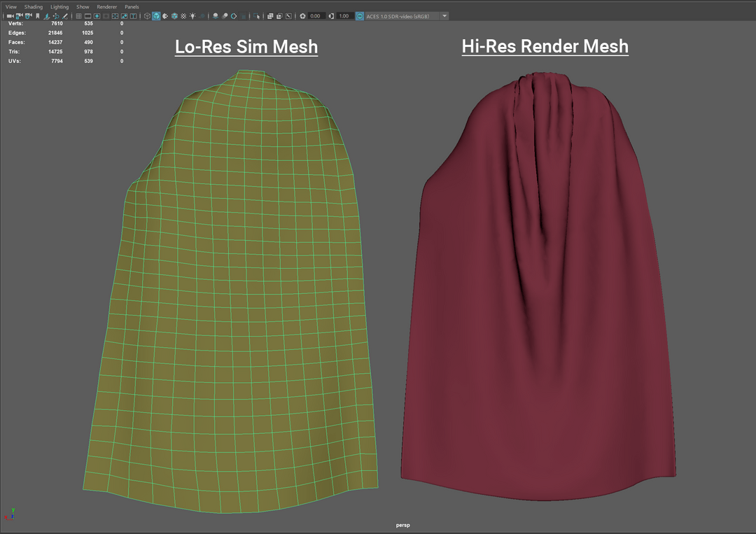Viewport: 756px width, 534px height.
Task: Open the Shading menu
Action: 34,6
